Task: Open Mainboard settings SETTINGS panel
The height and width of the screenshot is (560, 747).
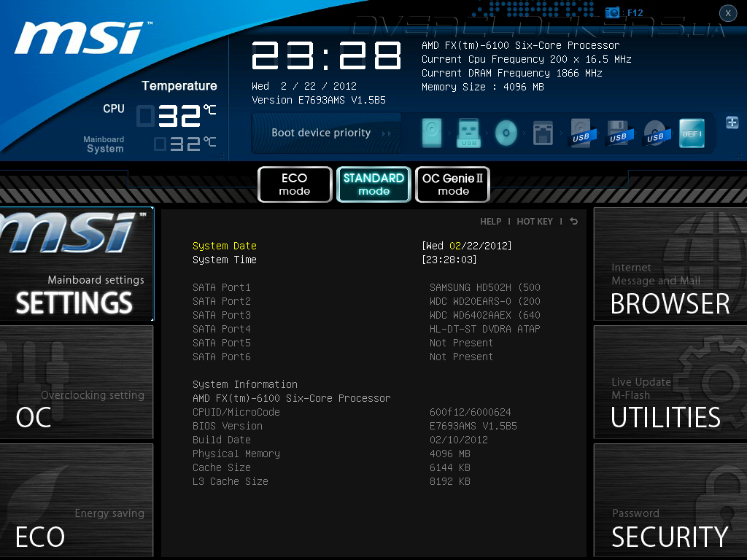Action: tap(77, 264)
